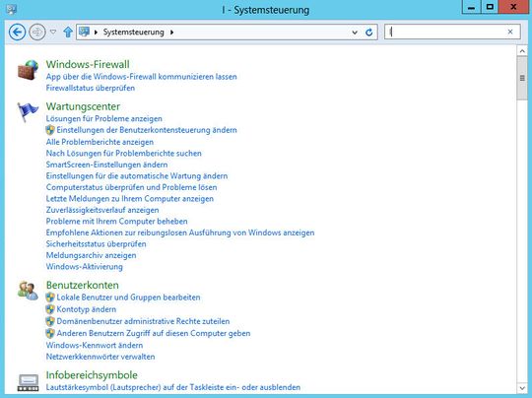Open Kontotyp ändern
Screen dimensions: 532x398
point(86,309)
